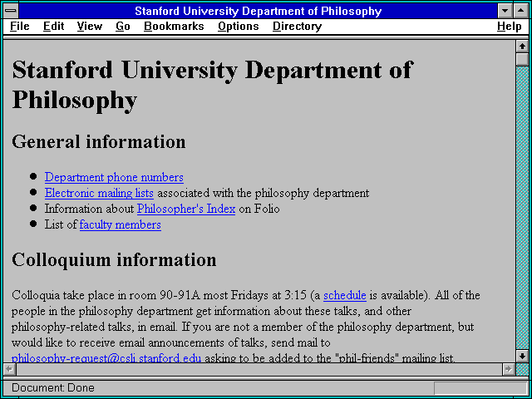Click the Document: Done status text
The width and height of the screenshot is (532, 399).
(53, 388)
